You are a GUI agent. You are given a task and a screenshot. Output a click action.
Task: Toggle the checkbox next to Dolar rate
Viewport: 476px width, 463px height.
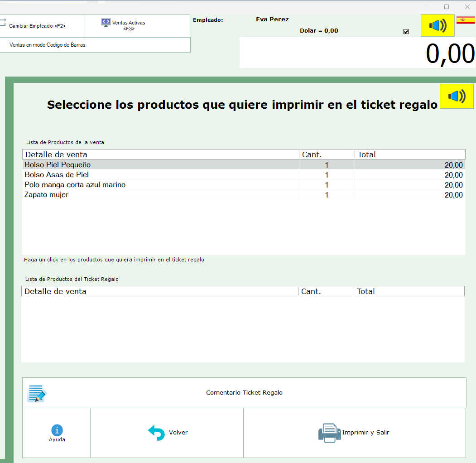coord(406,32)
